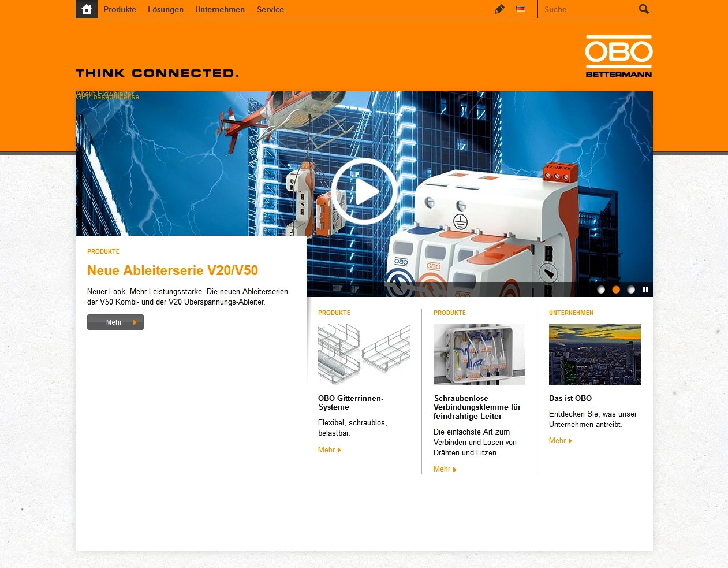Go to the home page icon
Viewport: 728px width, 568px height.
click(87, 9)
